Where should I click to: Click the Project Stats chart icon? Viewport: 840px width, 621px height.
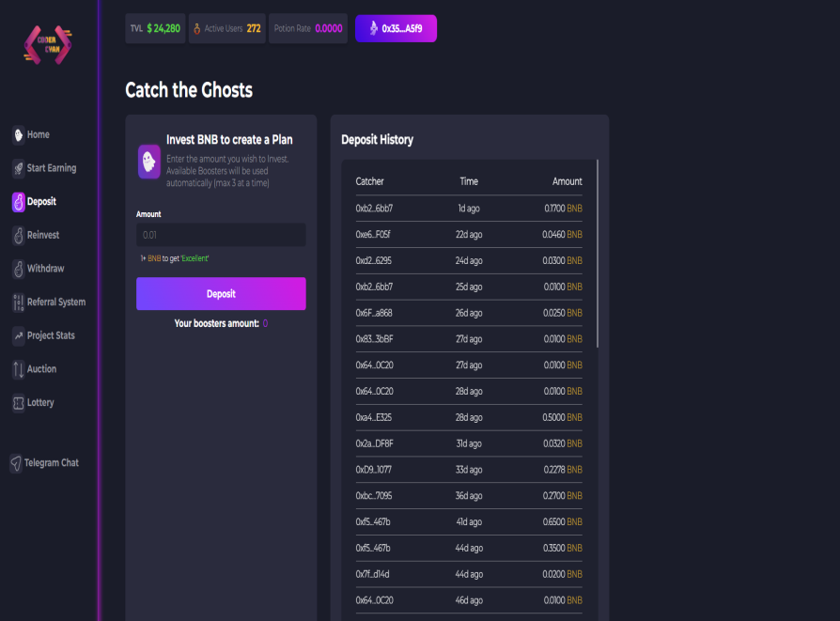pos(19,335)
